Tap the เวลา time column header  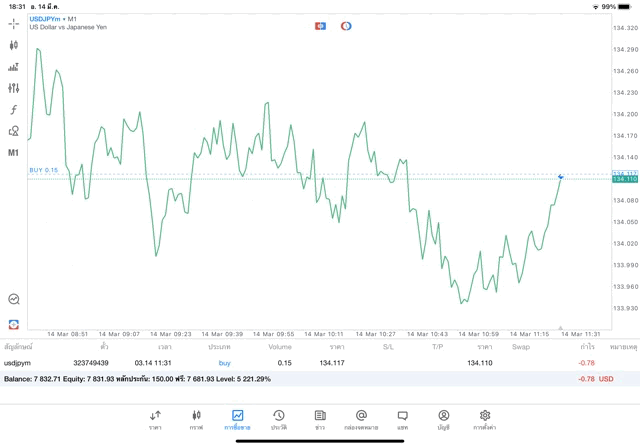165,347
